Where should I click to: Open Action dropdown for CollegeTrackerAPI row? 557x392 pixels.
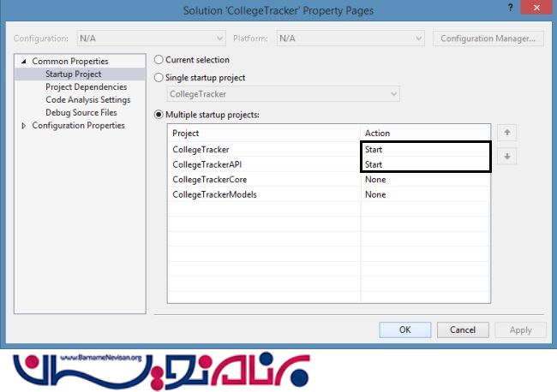point(426,164)
